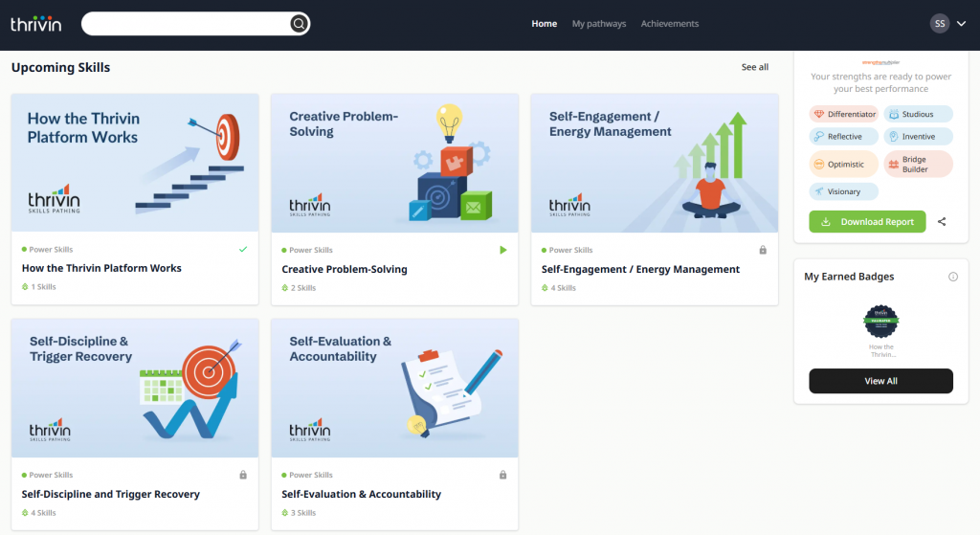The height and width of the screenshot is (535, 980).
Task: Select the Reflective strength chip
Action: click(844, 136)
